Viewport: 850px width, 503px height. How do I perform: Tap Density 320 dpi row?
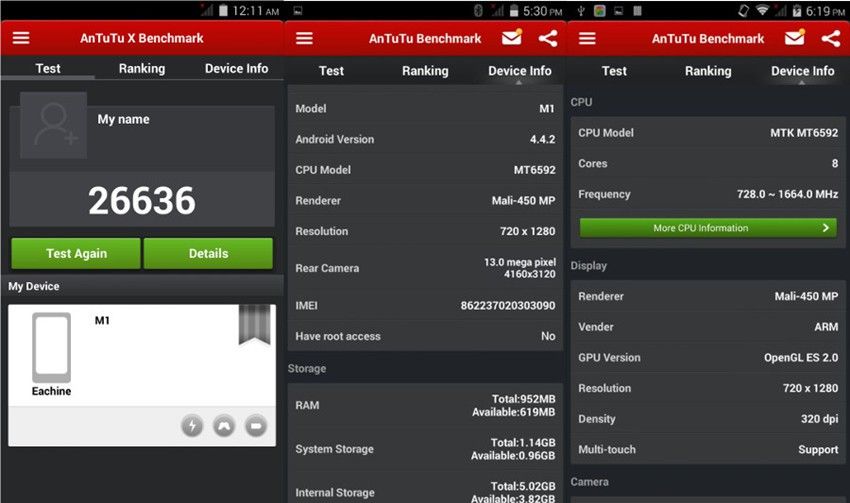[x=708, y=419]
